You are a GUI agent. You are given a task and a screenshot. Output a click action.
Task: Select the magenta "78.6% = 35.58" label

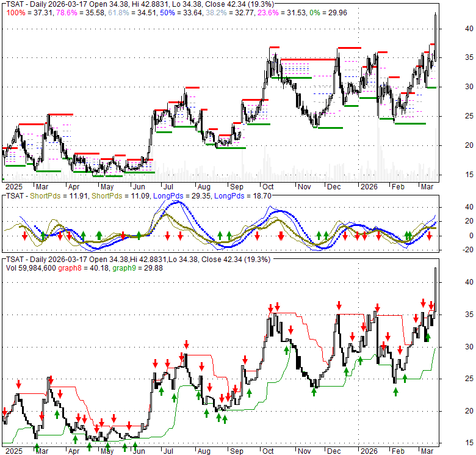pyautogui.click(x=81, y=13)
